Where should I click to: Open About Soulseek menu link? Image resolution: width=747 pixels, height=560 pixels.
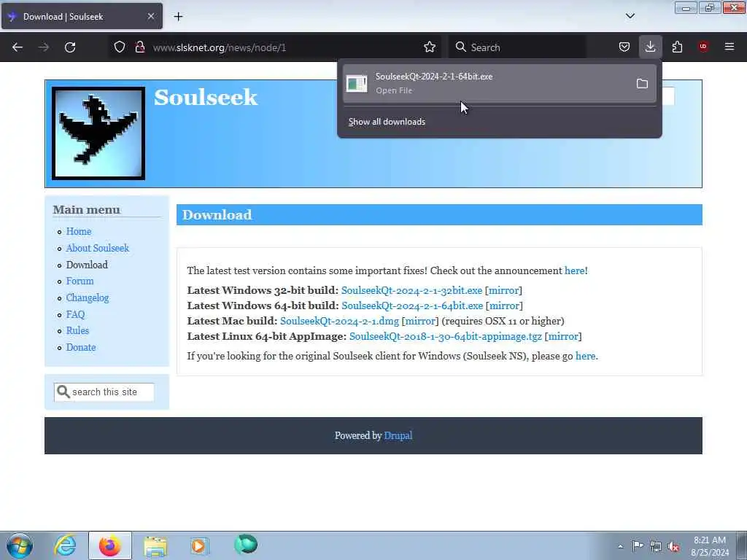click(98, 248)
